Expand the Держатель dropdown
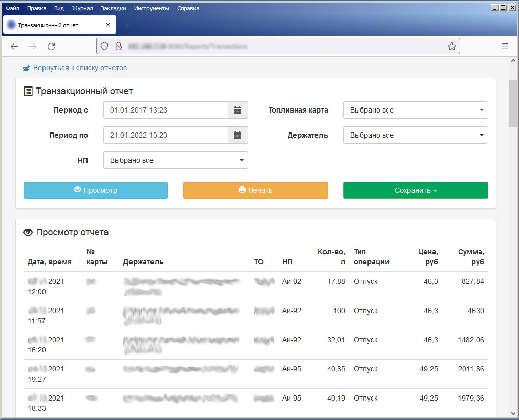This screenshot has width=519, height=420. [416, 135]
